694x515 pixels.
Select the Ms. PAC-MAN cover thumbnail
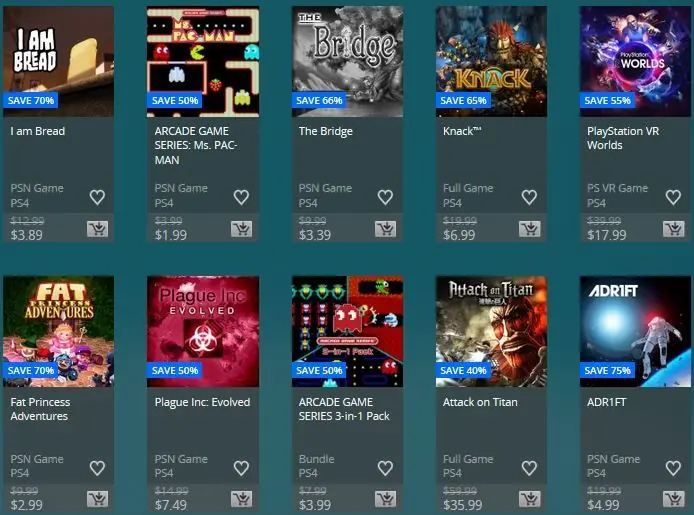coord(203,61)
